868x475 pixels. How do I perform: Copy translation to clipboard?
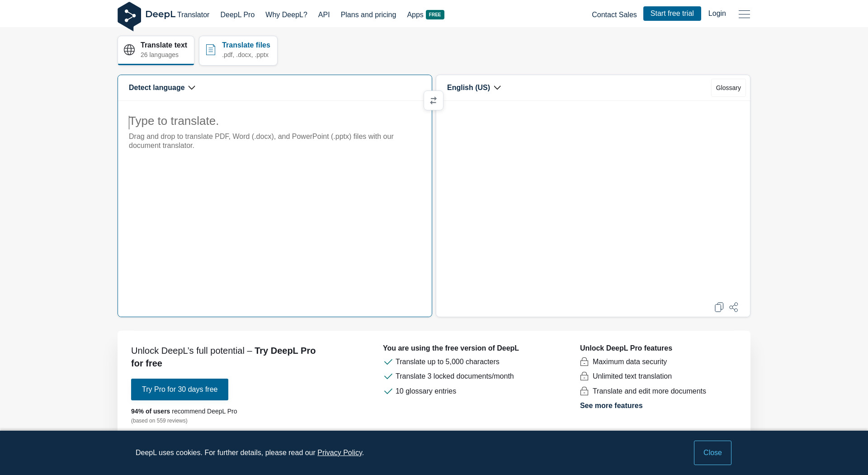coord(719,307)
